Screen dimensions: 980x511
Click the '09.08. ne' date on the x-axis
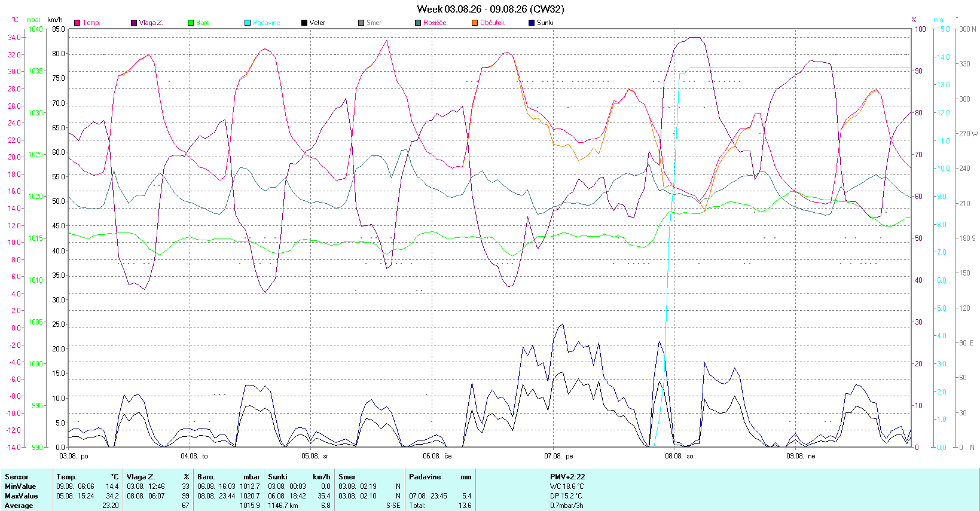pyautogui.click(x=801, y=456)
